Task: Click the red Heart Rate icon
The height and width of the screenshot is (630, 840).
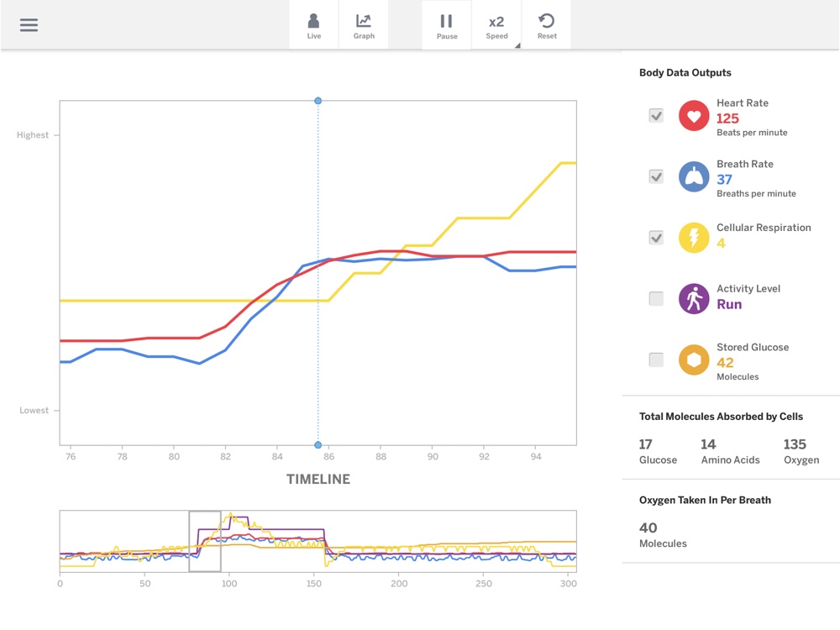Action: [694, 116]
